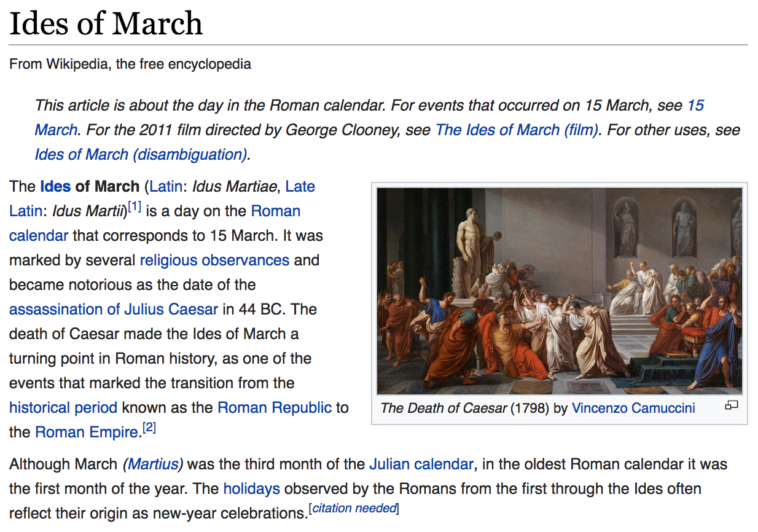The height and width of the screenshot is (532, 758).
Task: Open the holidays link
Action: 252,488
